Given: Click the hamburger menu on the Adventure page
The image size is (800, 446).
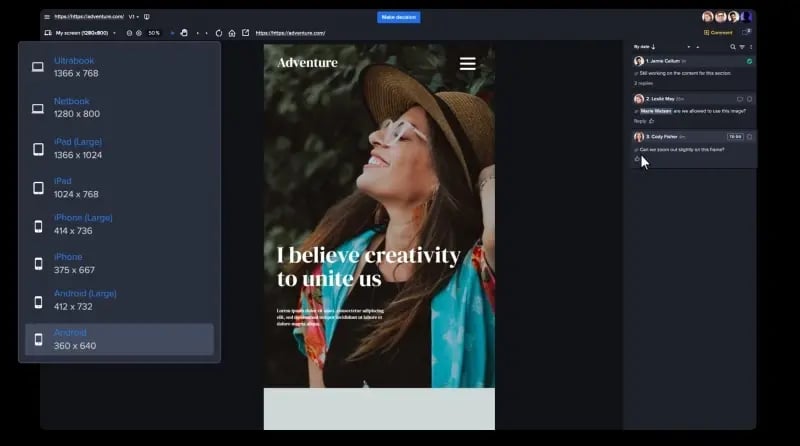Looking at the screenshot, I should coord(467,64).
